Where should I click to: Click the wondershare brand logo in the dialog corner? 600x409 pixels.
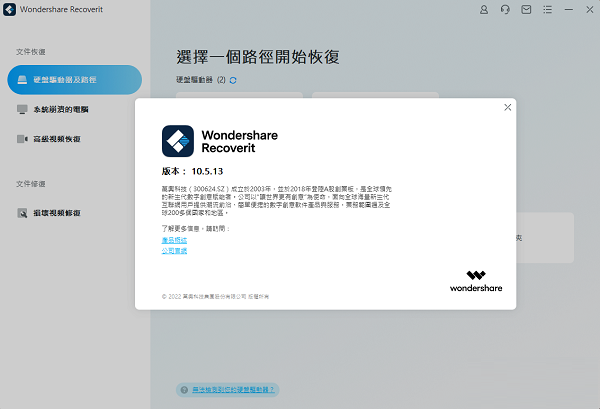click(x=476, y=282)
